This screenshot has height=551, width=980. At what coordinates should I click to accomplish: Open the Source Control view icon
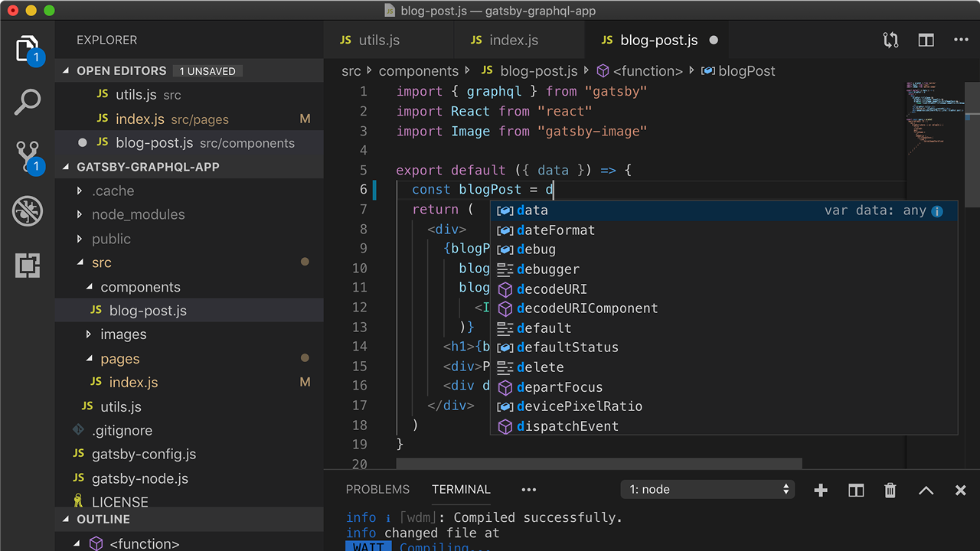[x=28, y=156]
